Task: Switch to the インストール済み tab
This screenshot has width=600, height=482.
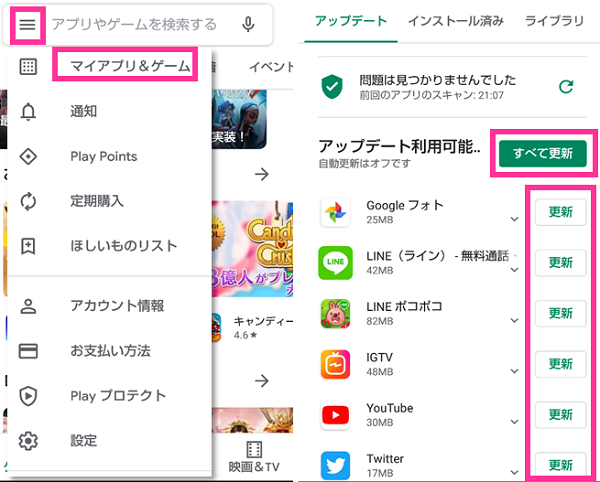Action: (455, 21)
